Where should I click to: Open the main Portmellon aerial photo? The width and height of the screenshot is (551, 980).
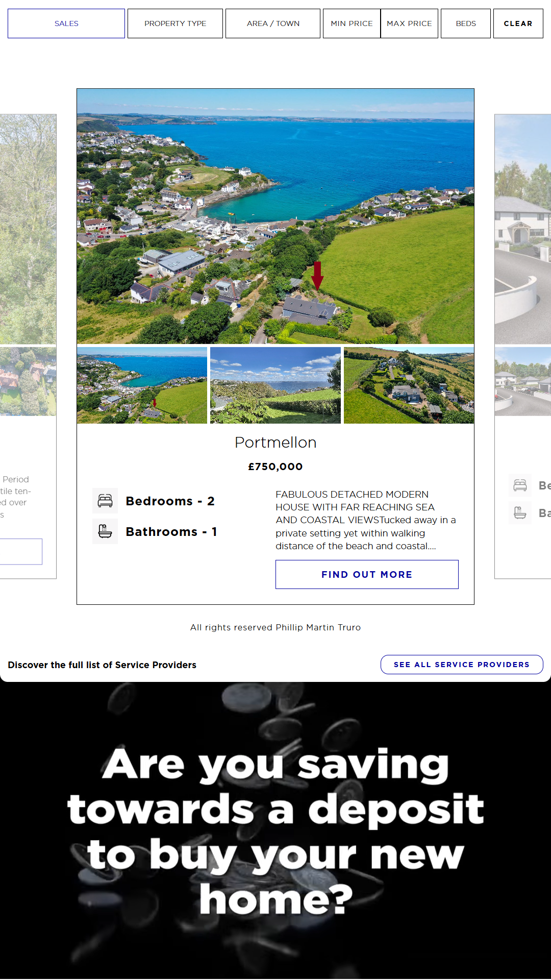coord(275,216)
